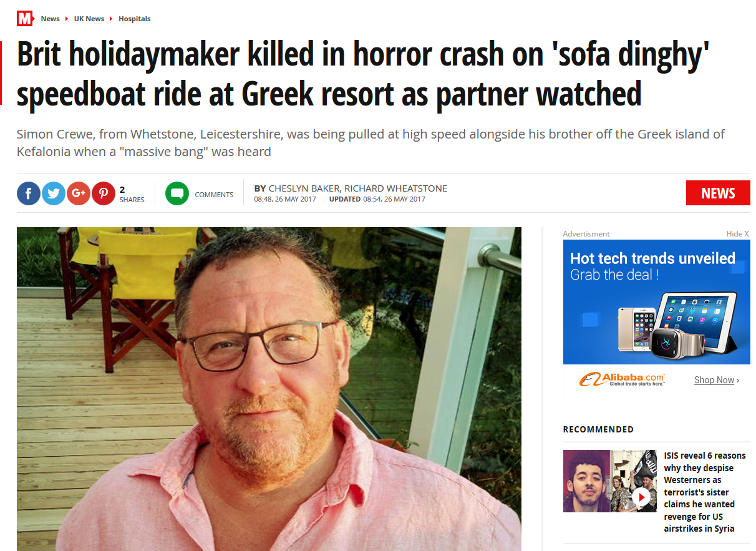The image size is (756, 551).
Task: Share article via Twitter icon
Action: pos(54,193)
